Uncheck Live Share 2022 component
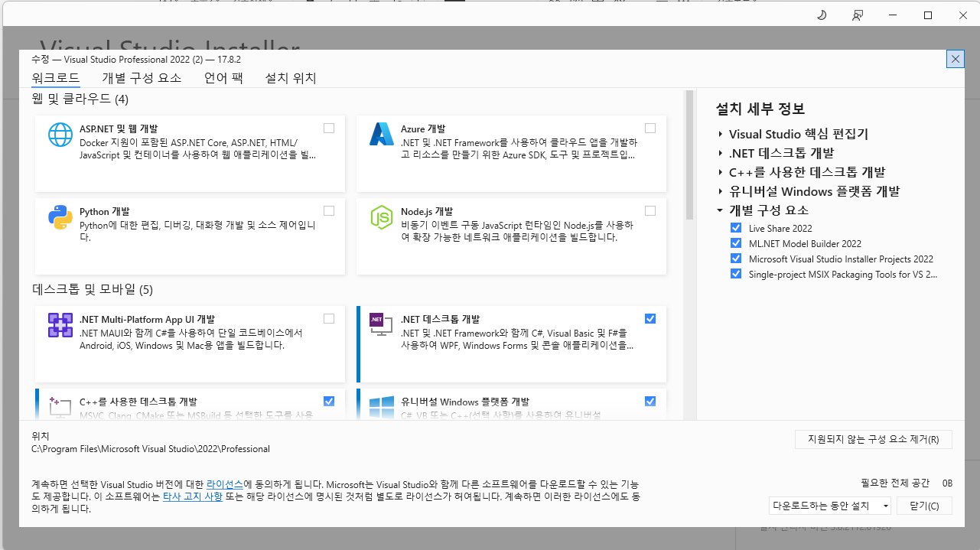The width and height of the screenshot is (980, 550). [x=736, y=228]
